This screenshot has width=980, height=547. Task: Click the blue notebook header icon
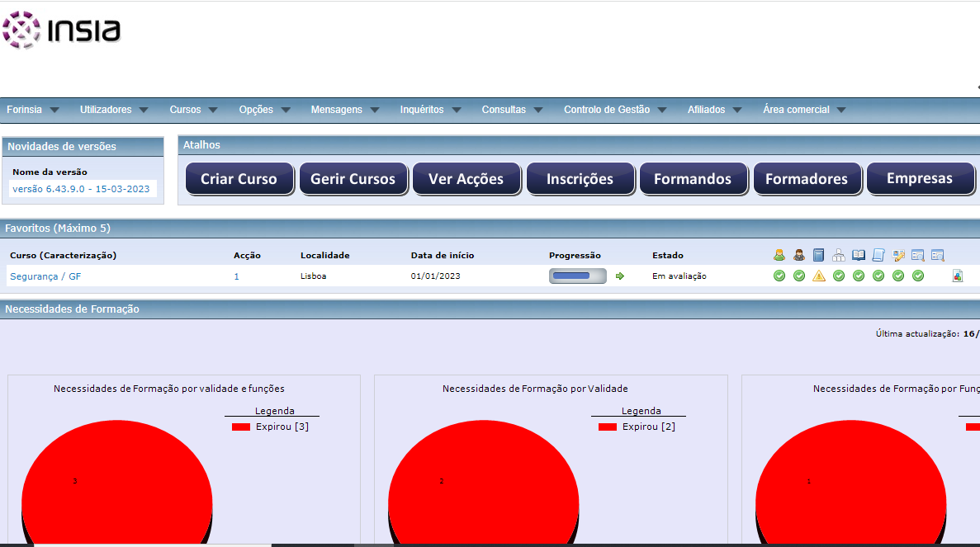point(819,255)
